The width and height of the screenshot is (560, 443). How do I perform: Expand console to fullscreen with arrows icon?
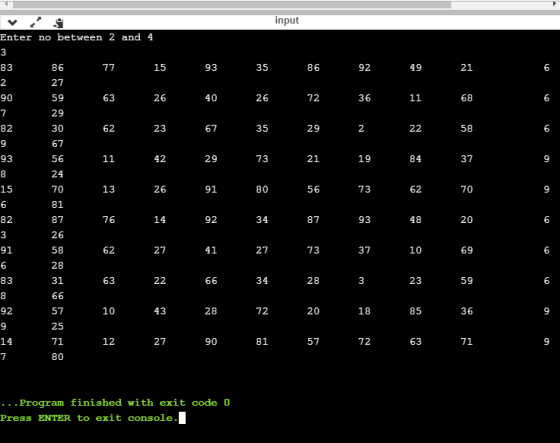point(36,23)
